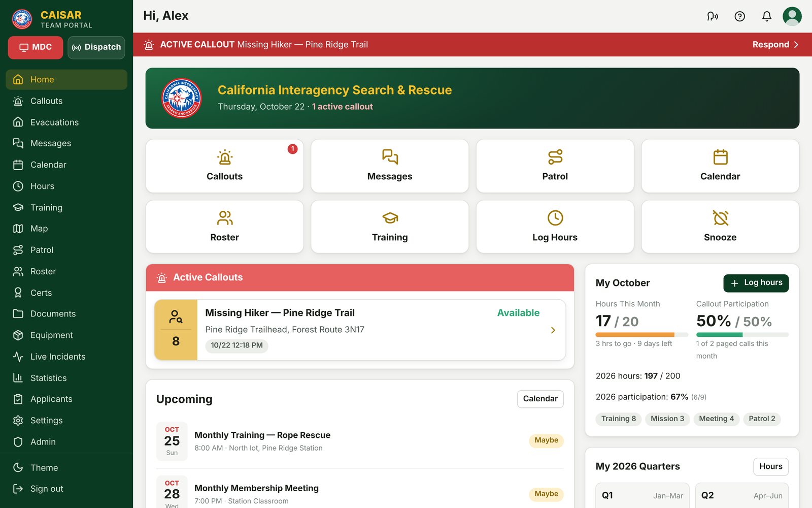Open the Patrol quick tile
Screen dimensions: 812x508
pyautogui.click(x=555, y=166)
